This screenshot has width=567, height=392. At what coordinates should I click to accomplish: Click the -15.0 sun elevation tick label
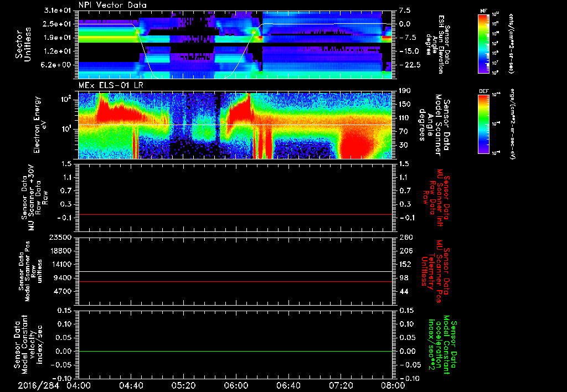(x=410, y=51)
